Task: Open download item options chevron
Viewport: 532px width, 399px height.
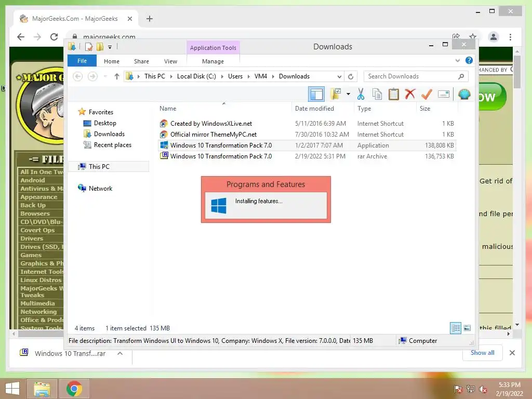Action: point(120,353)
